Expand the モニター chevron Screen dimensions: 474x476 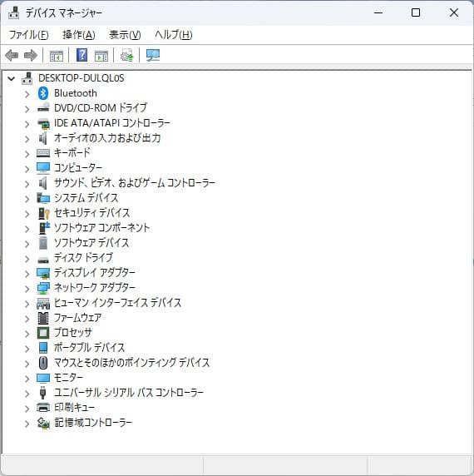coord(27,379)
